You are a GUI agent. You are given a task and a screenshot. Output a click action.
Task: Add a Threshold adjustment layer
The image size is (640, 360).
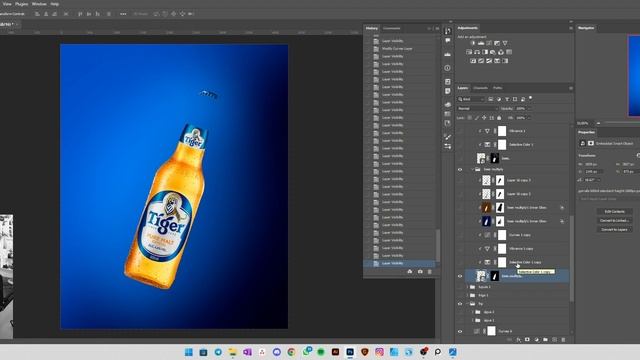click(x=489, y=61)
